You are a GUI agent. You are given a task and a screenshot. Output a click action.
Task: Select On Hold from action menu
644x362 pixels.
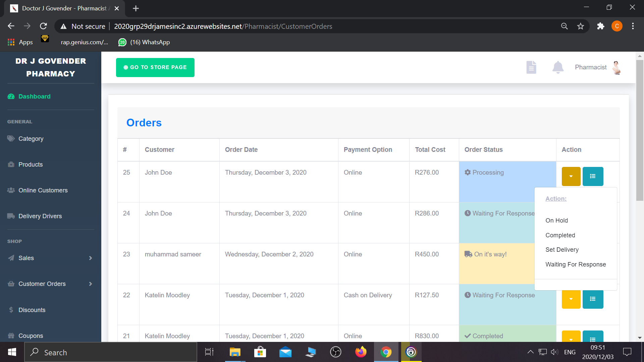click(556, 221)
